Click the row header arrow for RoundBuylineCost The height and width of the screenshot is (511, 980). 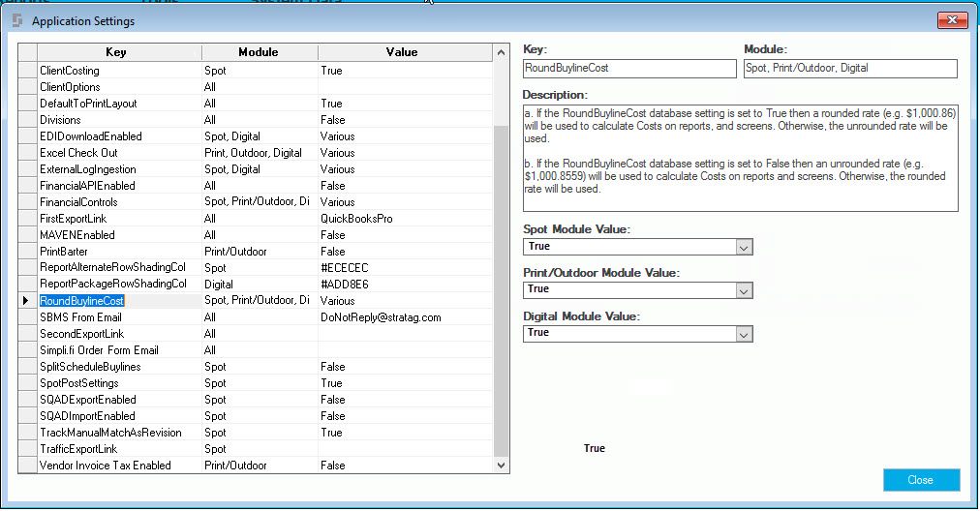coord(27,300)
